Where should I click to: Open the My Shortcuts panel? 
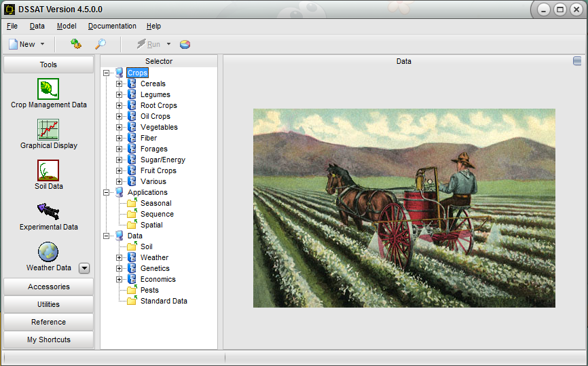coord(48,340)
